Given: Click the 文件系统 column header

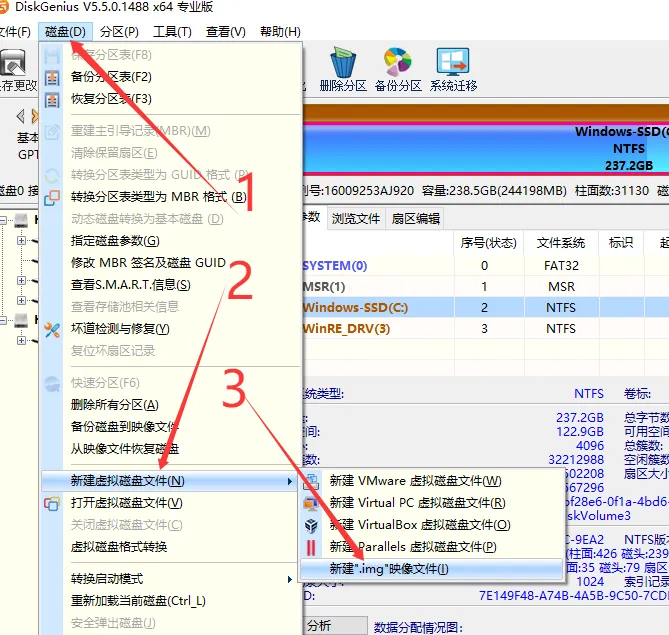Looking at the screenshot, I should tap(561, 243).
